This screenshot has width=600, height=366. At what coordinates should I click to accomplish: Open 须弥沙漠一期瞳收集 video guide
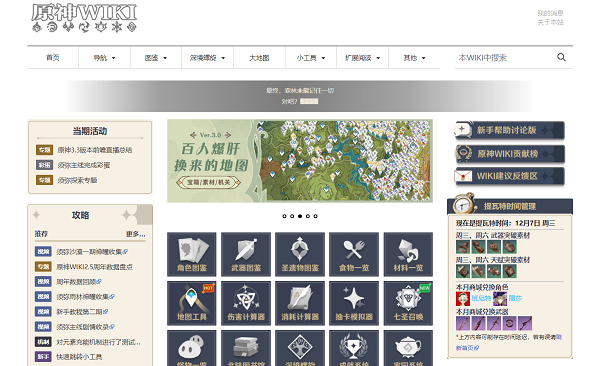[92, 252]
